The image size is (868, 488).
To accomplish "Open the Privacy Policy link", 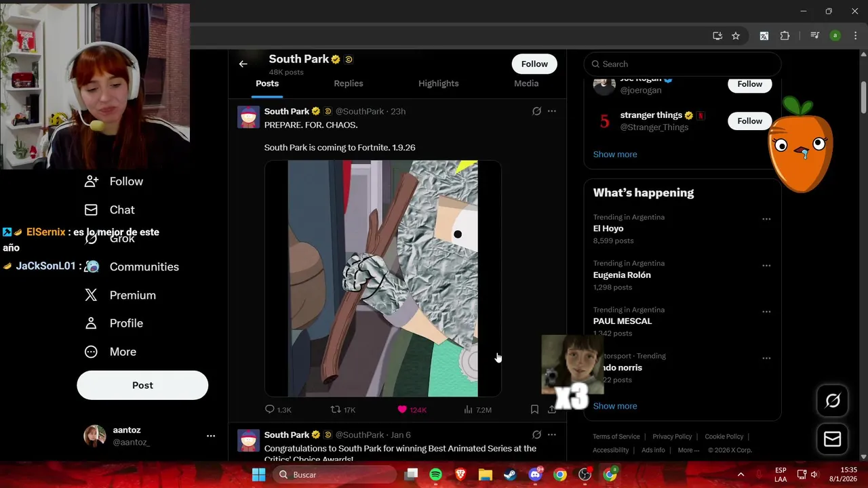I will tap(672, 436).
